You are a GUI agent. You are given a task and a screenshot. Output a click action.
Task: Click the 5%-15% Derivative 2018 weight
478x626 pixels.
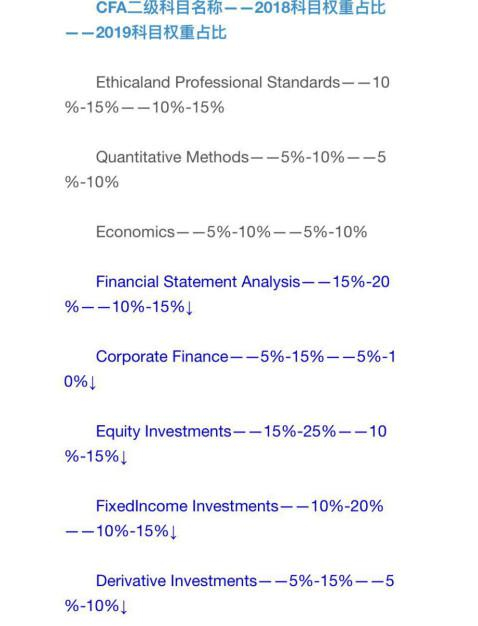click(321, 581)
